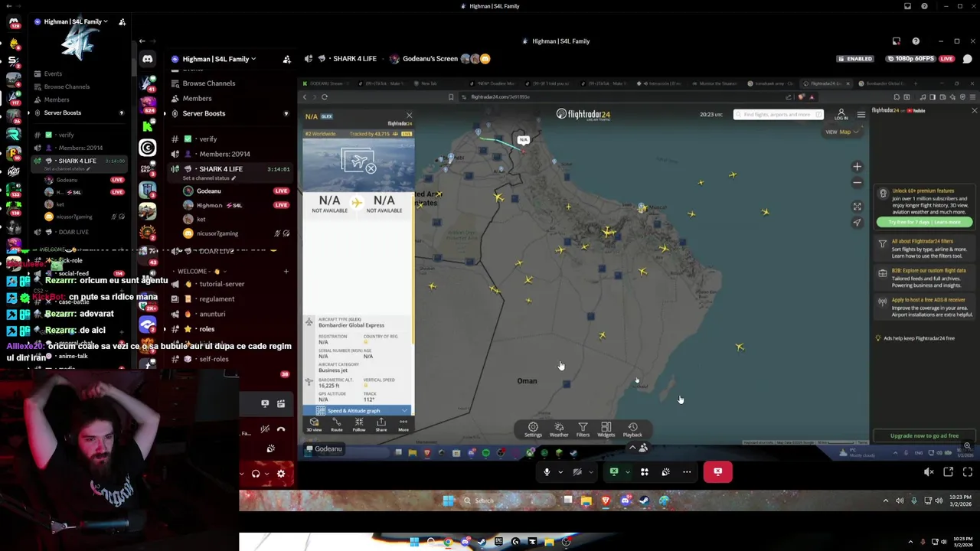Pop out the stream window
This screenshot has width=980, height=551.
(x=948, y=472)
